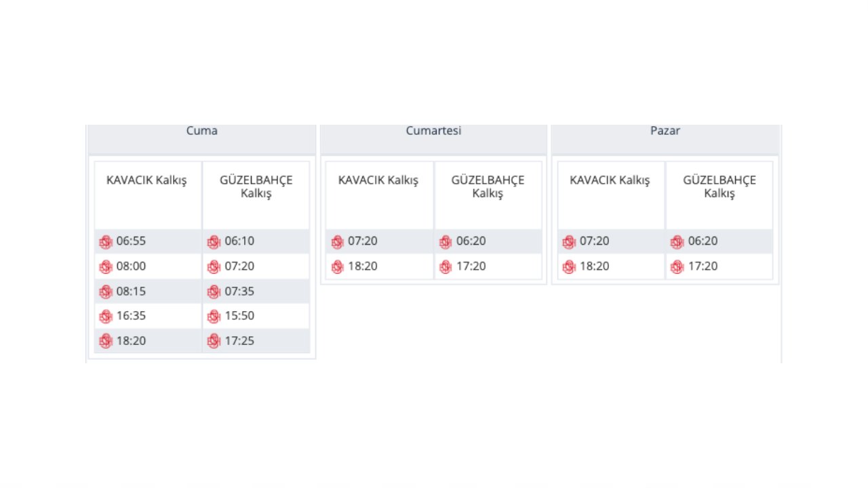The height and width of the screenshot is (488, 868).
Task: Click the bus icon beside Cuma 16:35
Action: [x=105, y=317]
